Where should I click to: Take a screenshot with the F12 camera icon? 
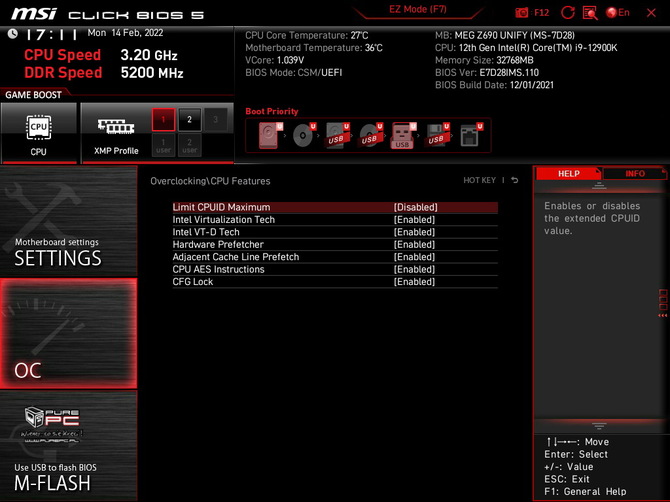point(521,13)
